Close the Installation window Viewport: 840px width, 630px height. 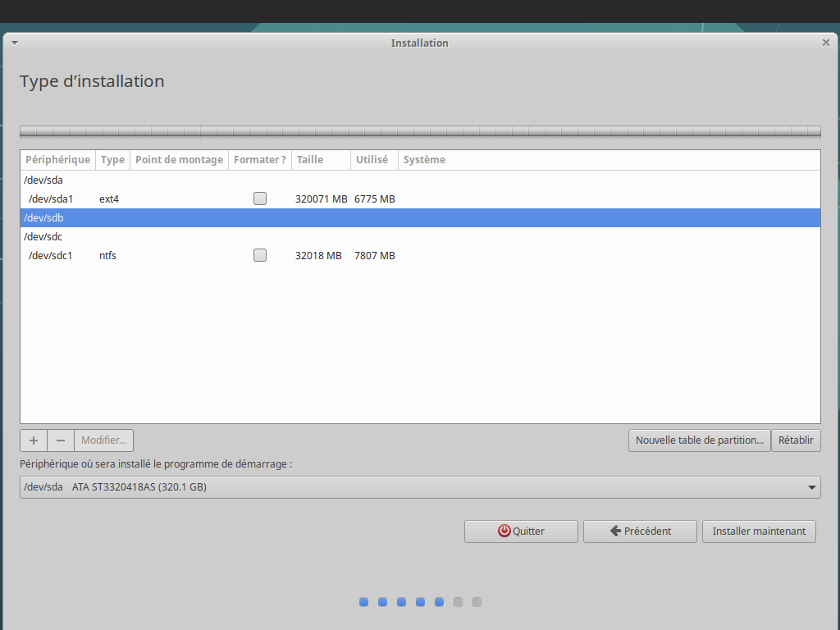[x=825, y=43]
